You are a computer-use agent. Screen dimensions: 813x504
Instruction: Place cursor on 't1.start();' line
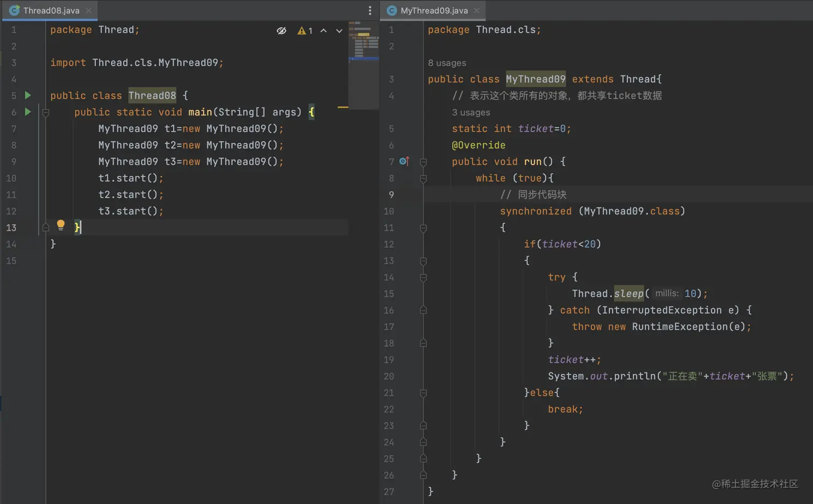131,178
